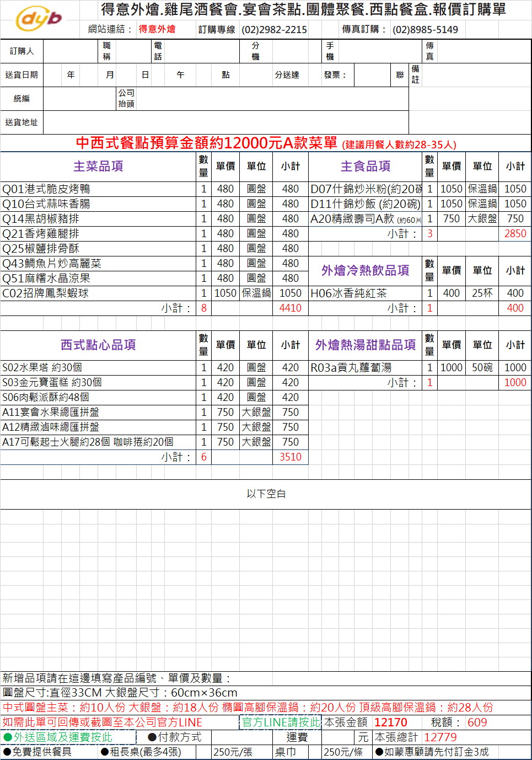Select the S02水果塔 約30個 item
The width and height of the screenshot is (532, 760).
99,368
